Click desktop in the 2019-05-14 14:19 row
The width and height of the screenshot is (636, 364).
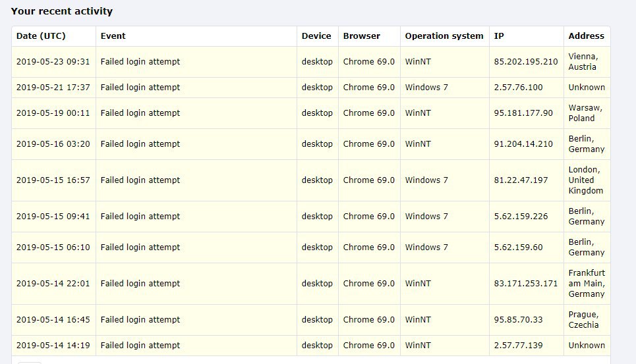click(317, 346)
